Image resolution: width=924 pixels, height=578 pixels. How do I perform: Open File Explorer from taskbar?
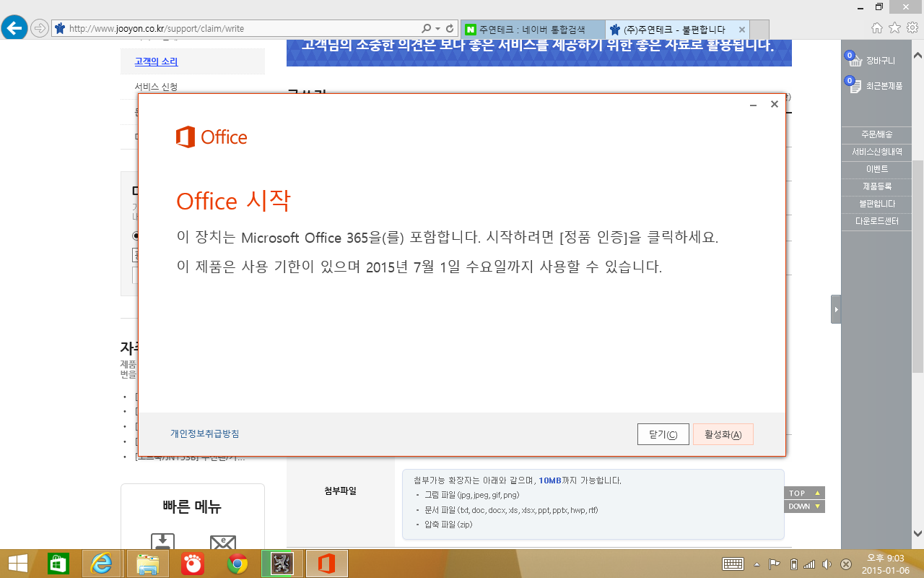click(147, 564)
